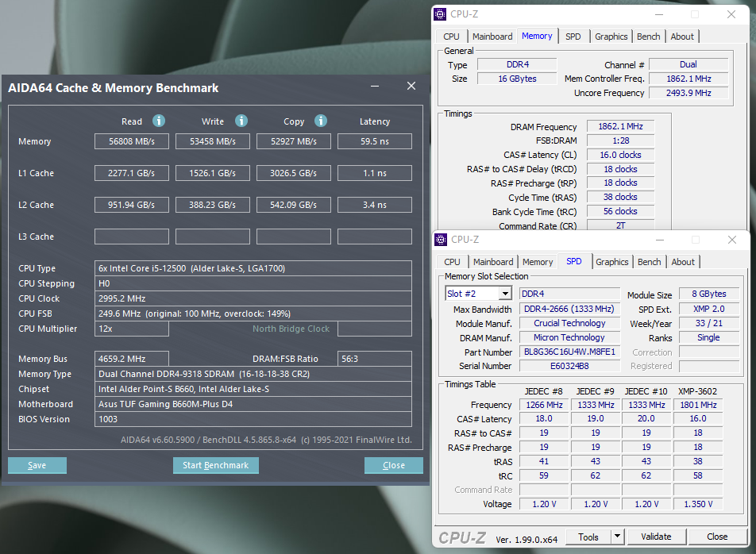The width and height of the screenshot is (756, 554).
Task: Click the FSB:DRAM 1:28 value
Action: [620, 140]
